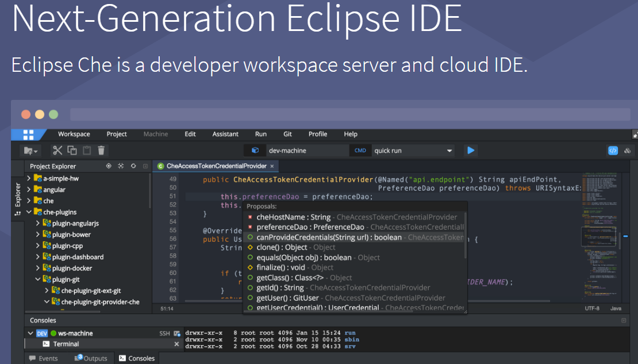Click the Copy icon in toolbar
Image resolution: width=638 pixels, height=364 pixels.
[72, 150]
